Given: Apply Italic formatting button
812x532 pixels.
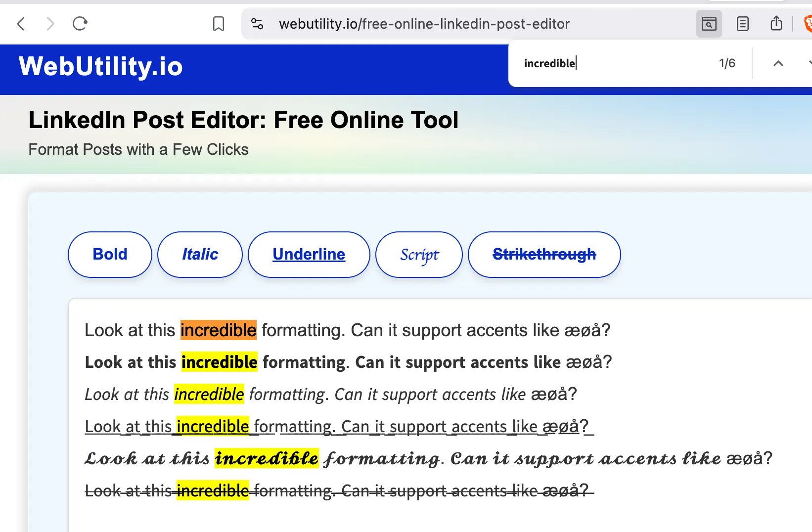Looking at the screenshot, I should click(200, 255).
